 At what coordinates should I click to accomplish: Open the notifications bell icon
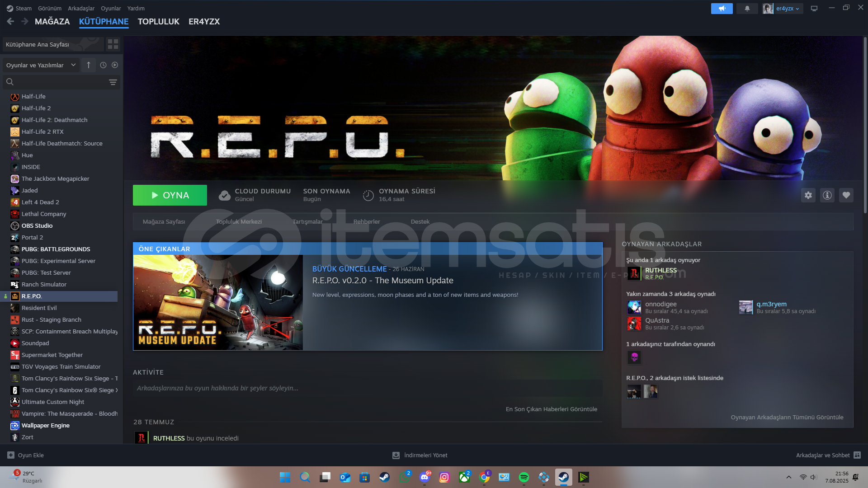pyautogui.click(x=747, y=9)
